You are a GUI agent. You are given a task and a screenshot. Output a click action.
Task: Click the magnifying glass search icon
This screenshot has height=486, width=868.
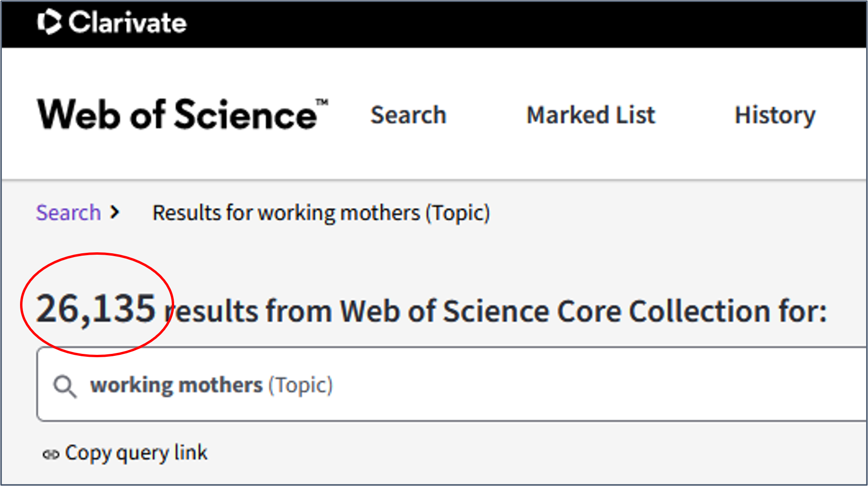[x=64, y=386]
